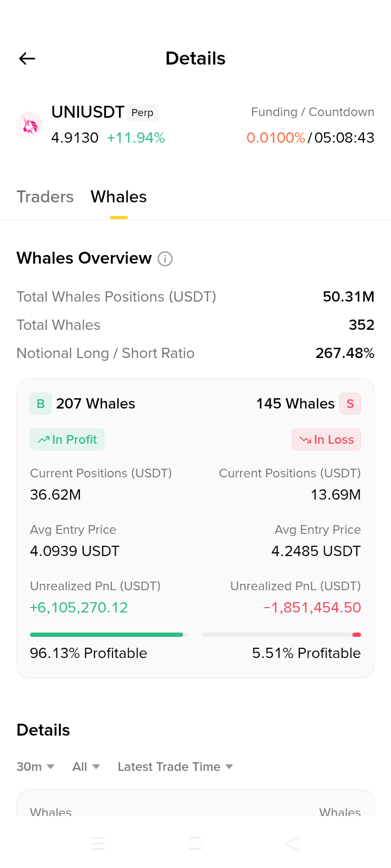Tap the In Profit tag

pos(67,439)
